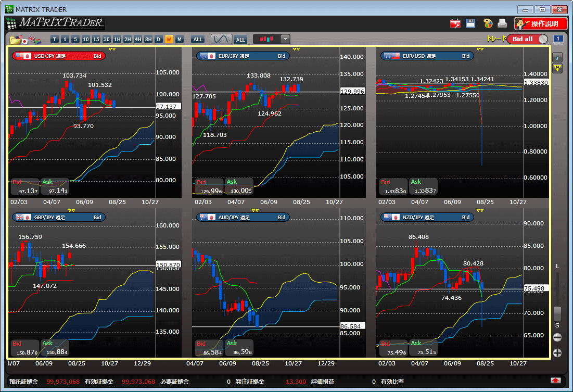Toggle Bid label on EUR/JPY chart header
Viewport: 573px width, 392px height.
[x=282, y=56]
